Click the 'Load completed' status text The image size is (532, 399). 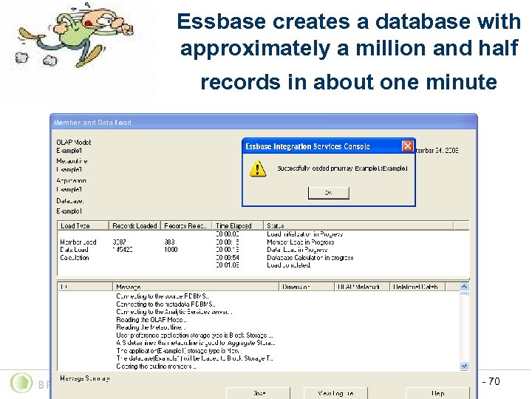coord(289,265)
